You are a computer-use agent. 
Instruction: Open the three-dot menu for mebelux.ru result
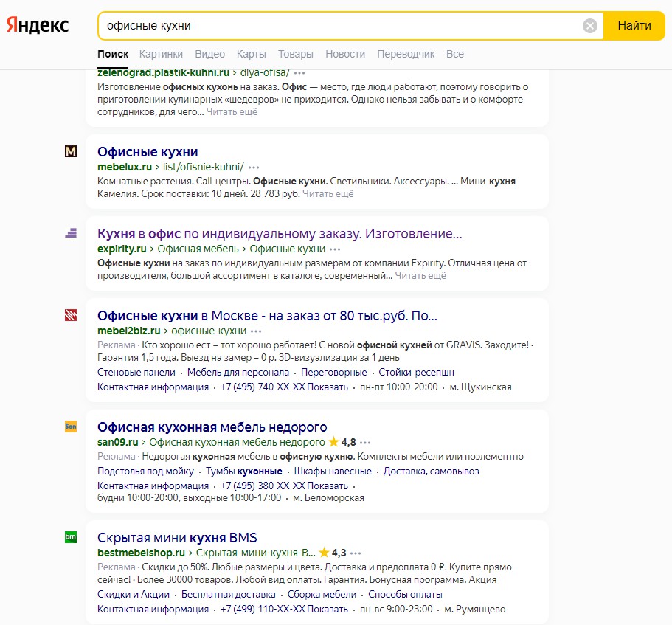pyautogui.click(x=254, y=168)
